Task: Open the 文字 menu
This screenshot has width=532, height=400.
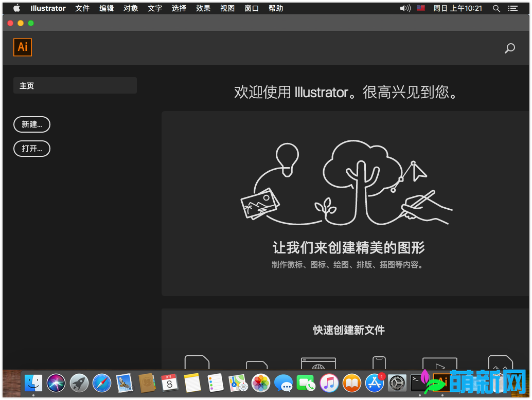Action: tap(155, 8)
